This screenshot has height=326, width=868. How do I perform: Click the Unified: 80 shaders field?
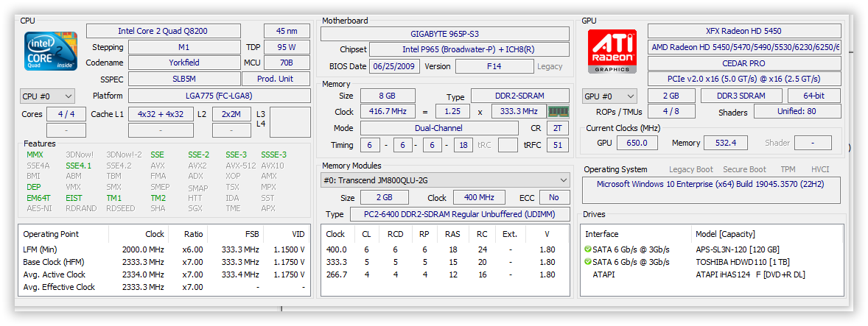pyautogui.click(x=797, y=112)
